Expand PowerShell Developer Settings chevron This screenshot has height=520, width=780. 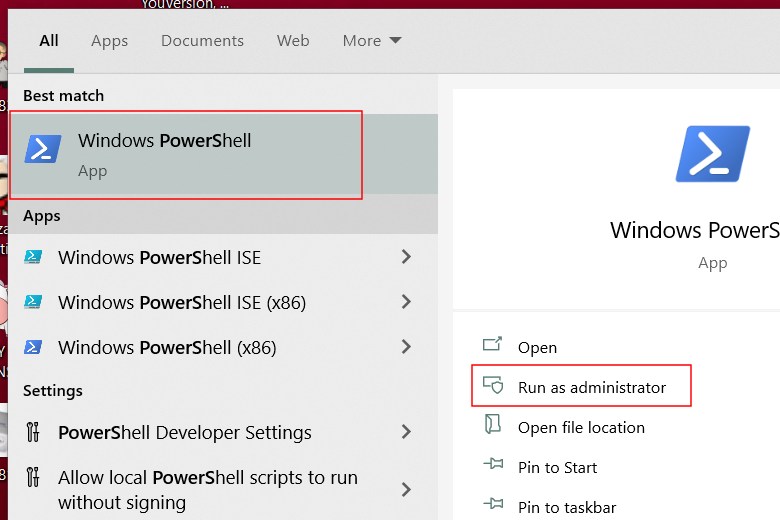click(406, 432)
